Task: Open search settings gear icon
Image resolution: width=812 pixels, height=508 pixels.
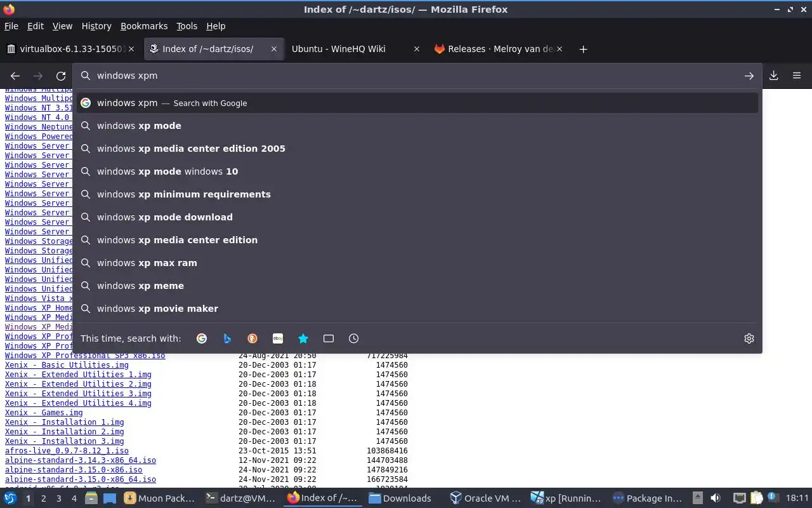Action: click(x=749, y=338)
